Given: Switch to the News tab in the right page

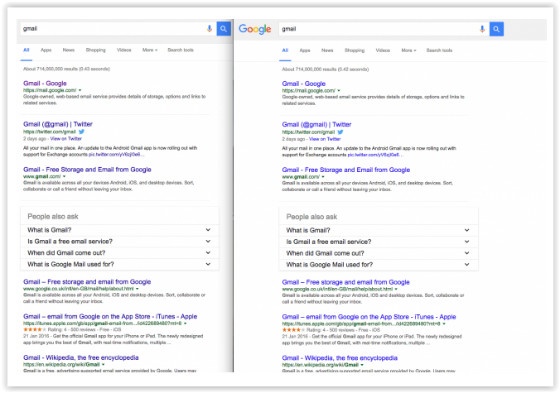Looking at the screenshot, I should (327, 50).
